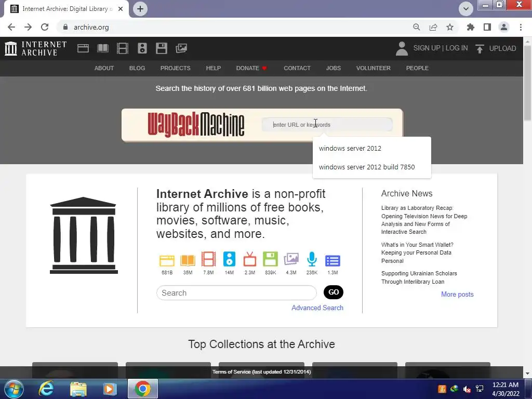Open the 681B web pages media icon
532x399 pixels.
tap(167, 260)
